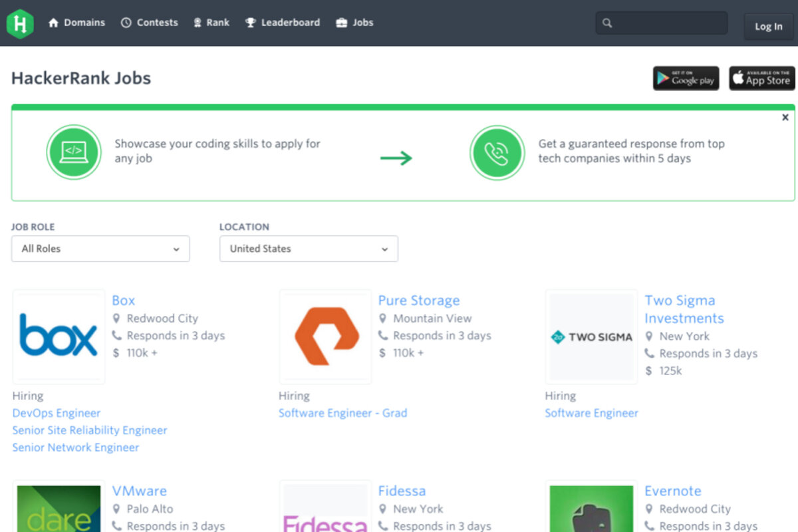
Task: Click the phone call circle icon
Action: (x=497, y=152)
